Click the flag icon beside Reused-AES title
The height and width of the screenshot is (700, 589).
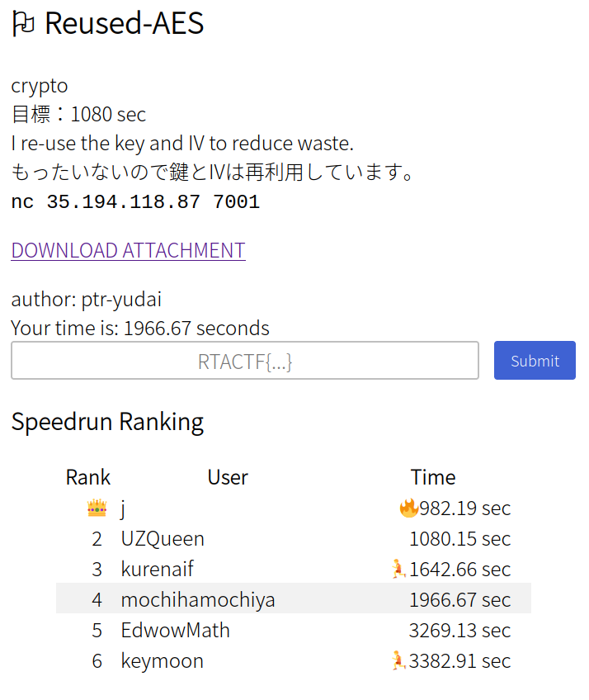click(x=23, y=24)
